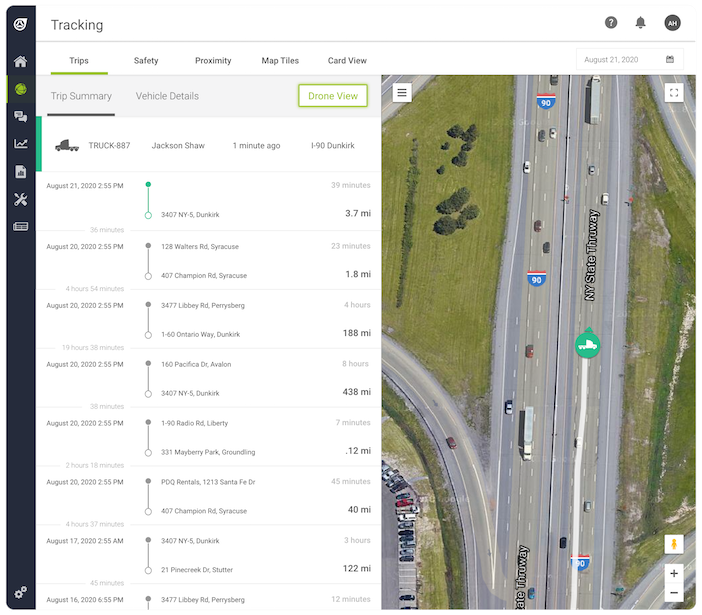This screenshot has height=615, width=702.
Task: Select the green tracking globe icon
Action: point(20,90)
